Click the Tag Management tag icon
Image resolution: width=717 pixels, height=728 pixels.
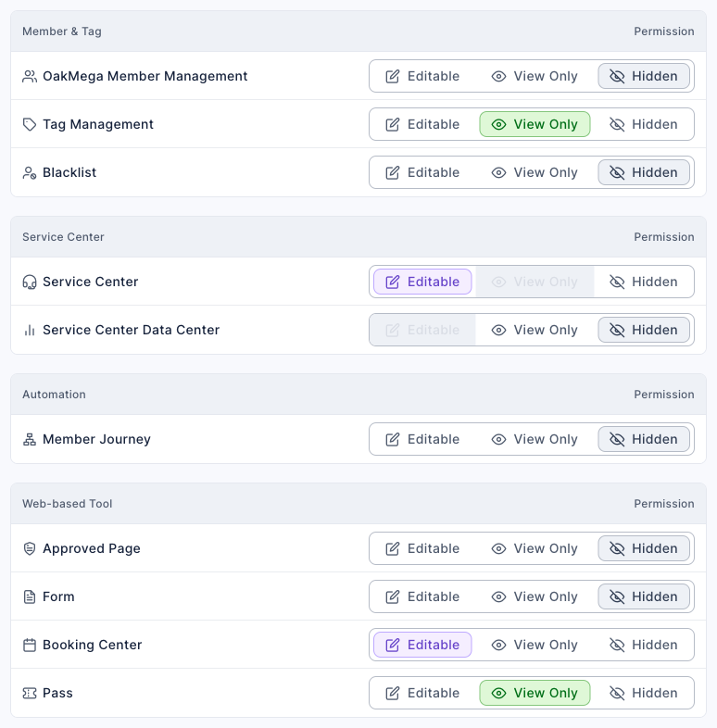click(x=30, y=124)
